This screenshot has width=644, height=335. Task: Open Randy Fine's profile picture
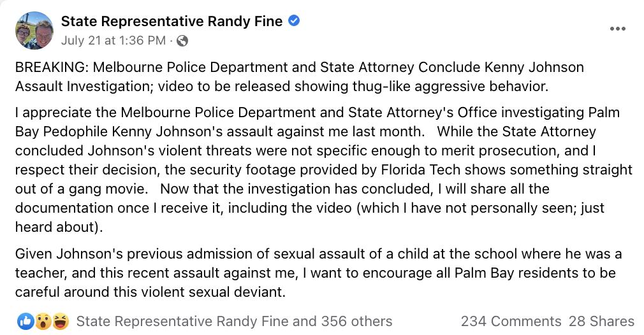click(34, 30)
